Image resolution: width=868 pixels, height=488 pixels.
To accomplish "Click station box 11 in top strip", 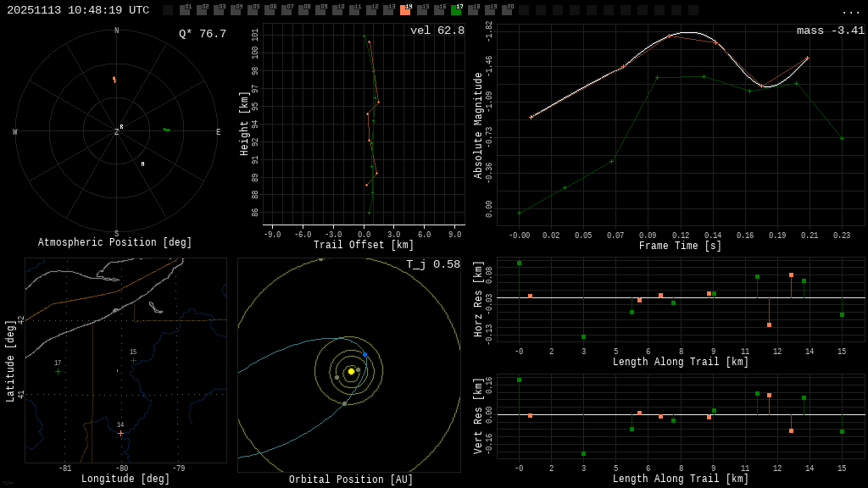I will (x=354, y=10).
